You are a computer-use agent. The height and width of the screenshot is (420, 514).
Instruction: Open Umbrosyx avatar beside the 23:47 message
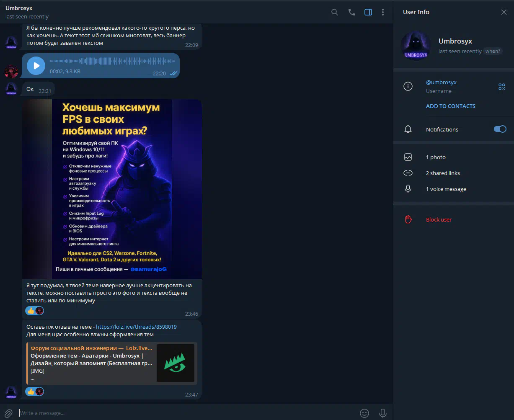point(11,392)
